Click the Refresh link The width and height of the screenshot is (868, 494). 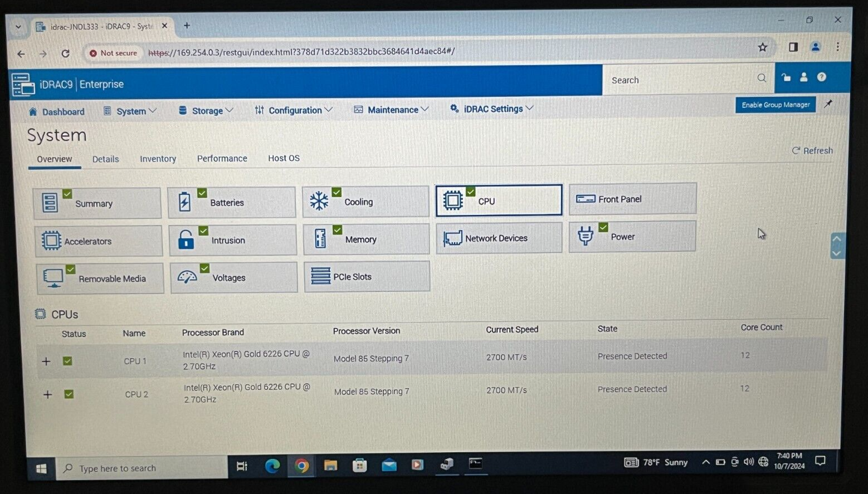click(812, 150)
